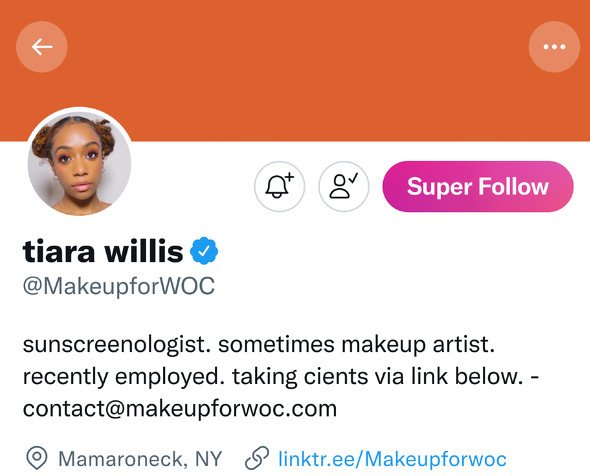Toggle the following person-check button
Screen dimensions: 590x476
344,186
